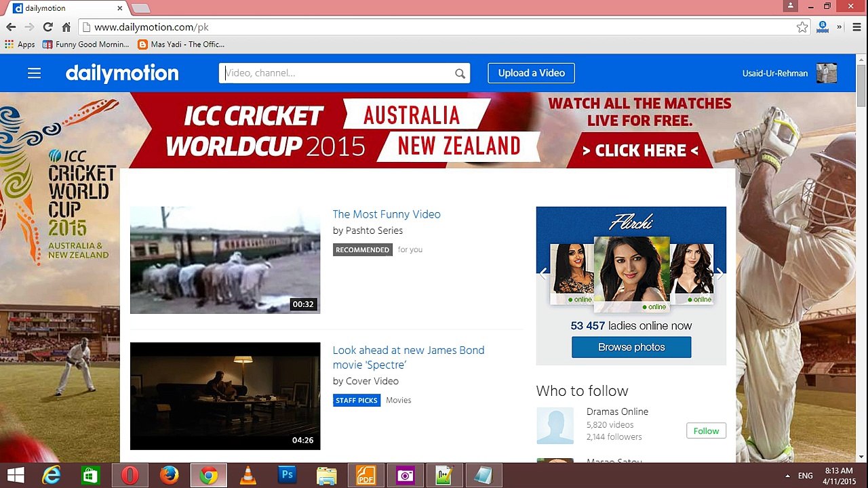Show next photos with right carousel arrow
868x488 pixels.
point(719,273)
